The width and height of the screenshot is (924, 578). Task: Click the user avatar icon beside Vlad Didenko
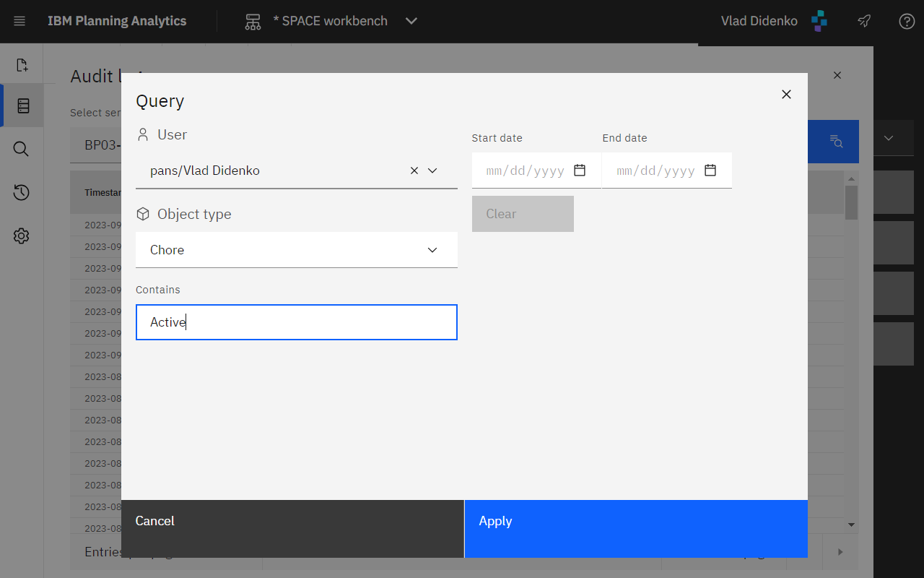pos(819,21)
